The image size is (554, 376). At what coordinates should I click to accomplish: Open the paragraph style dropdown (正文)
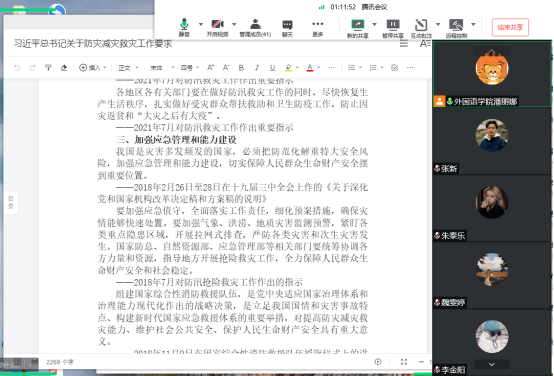click(128, 67)
